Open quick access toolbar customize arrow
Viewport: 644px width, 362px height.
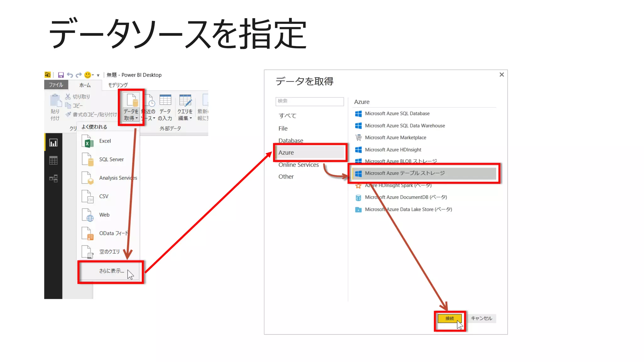tap(98, 75)
